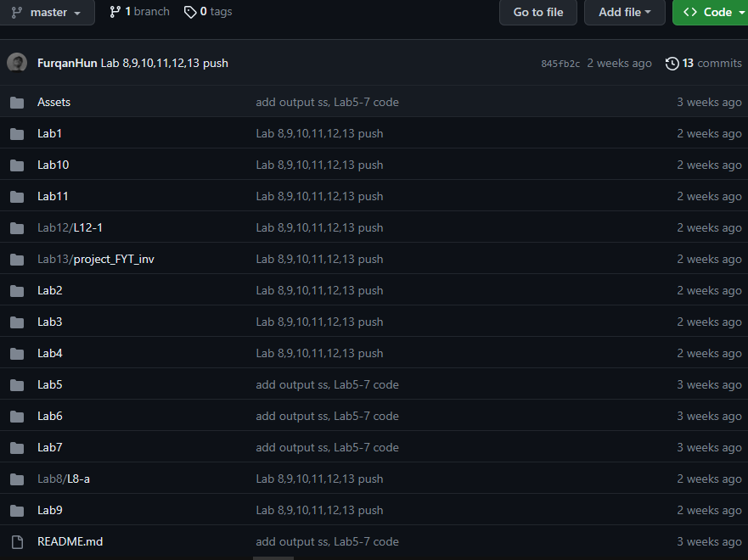Open commit hash 845fb2c
Viewport: 748px width, 560px height.
click(x=560, y=64)
